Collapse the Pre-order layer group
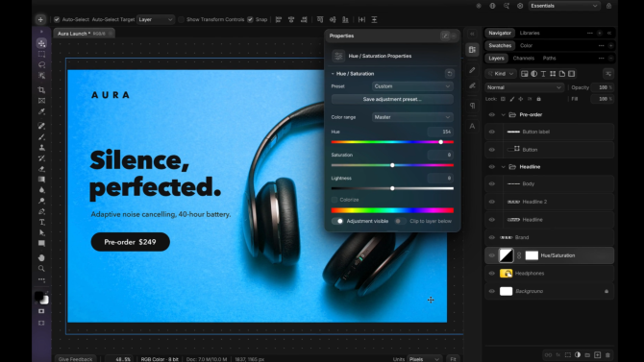The height and width of the screenshot is (362, 644). (503, 115)
